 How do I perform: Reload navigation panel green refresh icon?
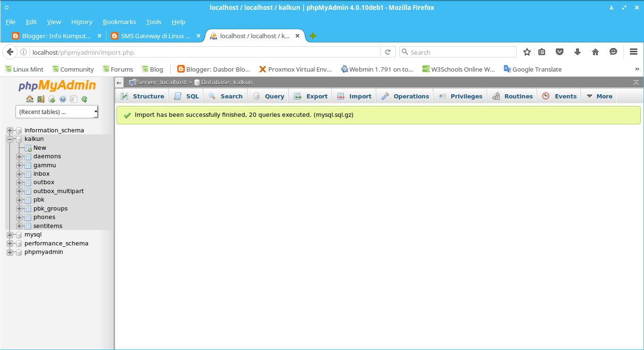[x=84, y=99]
